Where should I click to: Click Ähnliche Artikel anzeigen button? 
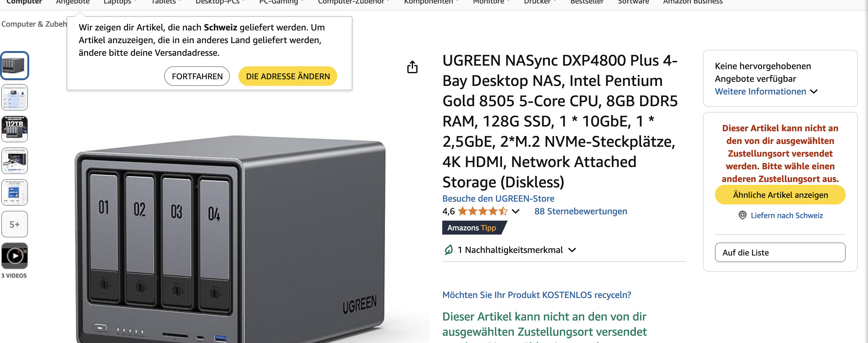point(780,195)
